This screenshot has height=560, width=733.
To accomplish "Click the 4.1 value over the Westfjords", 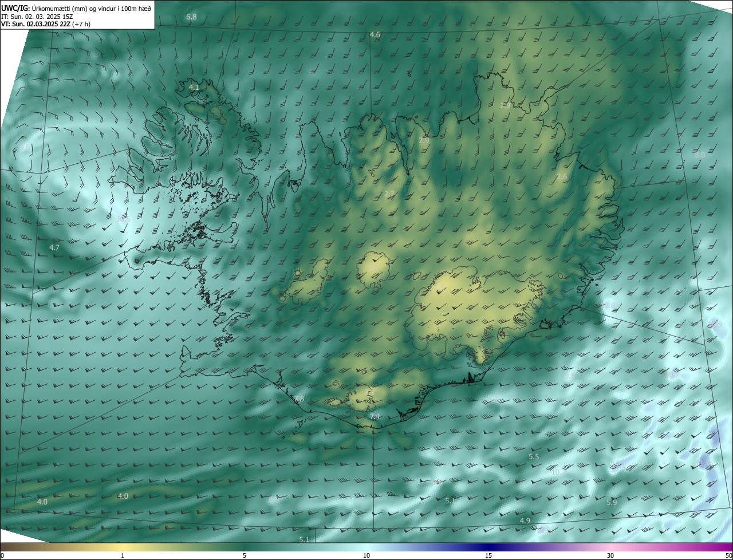I will click(194, 87).
